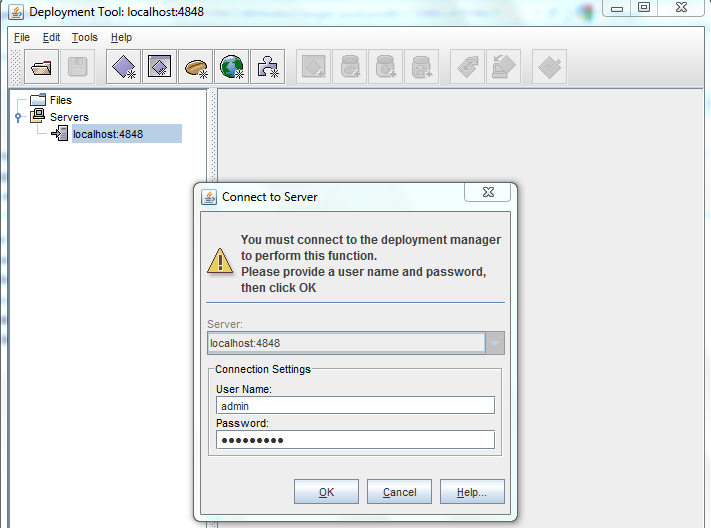711x528 pixels.
Task: Click the coffee bean New Enterprise Bean icon
Action: click(196, 67)
